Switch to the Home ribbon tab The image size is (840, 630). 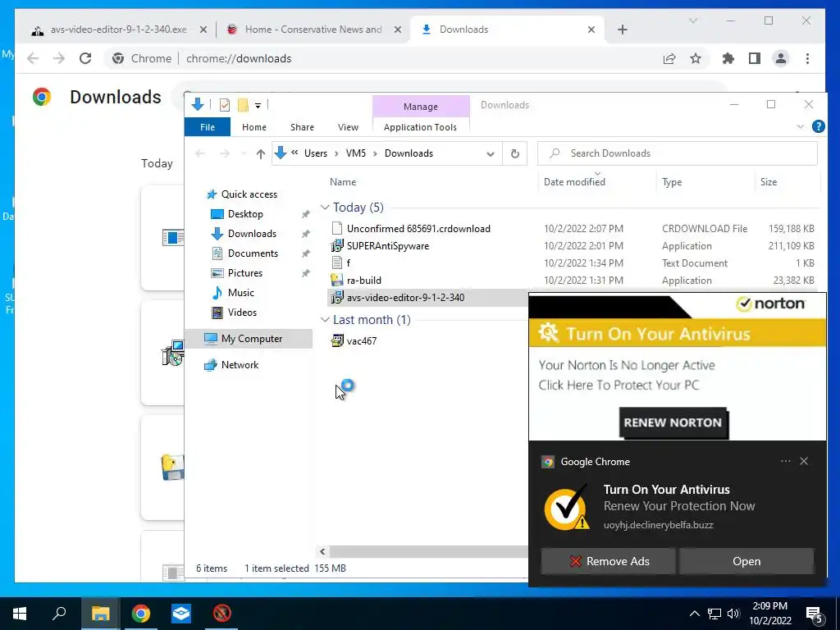tap(254, 127)
